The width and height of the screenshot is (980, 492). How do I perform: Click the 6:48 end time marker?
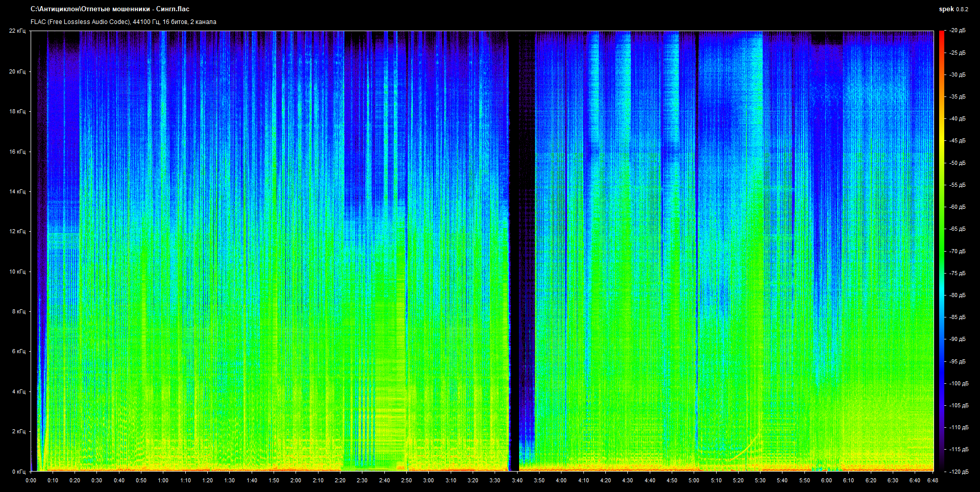[x=933, y=480]
